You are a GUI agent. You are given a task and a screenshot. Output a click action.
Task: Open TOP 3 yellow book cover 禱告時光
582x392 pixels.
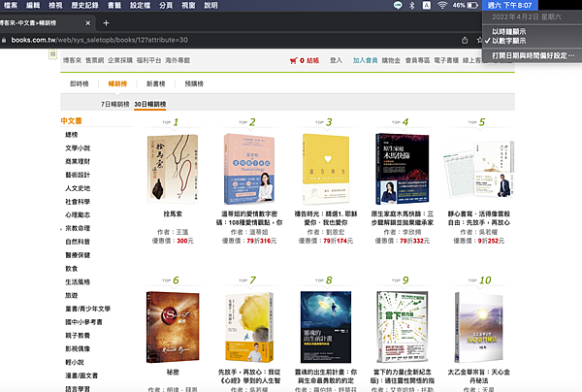click(326, 169)
